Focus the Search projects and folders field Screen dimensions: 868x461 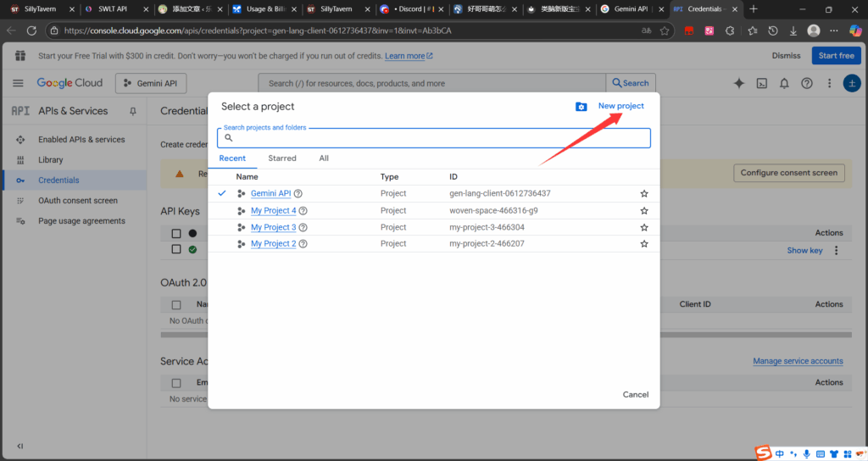[437, 138]
